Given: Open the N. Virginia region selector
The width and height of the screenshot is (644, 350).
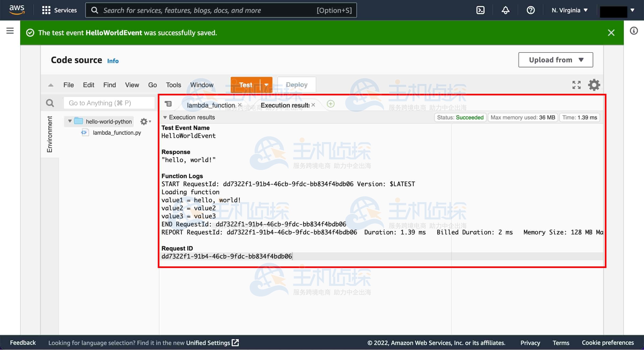Looking at the screenshot, I should pyautogui.click(x=569, y=10).
